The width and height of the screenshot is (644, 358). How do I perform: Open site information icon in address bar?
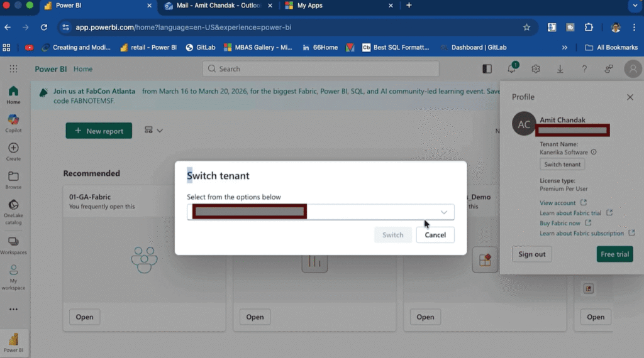click(x=65, y=28)
